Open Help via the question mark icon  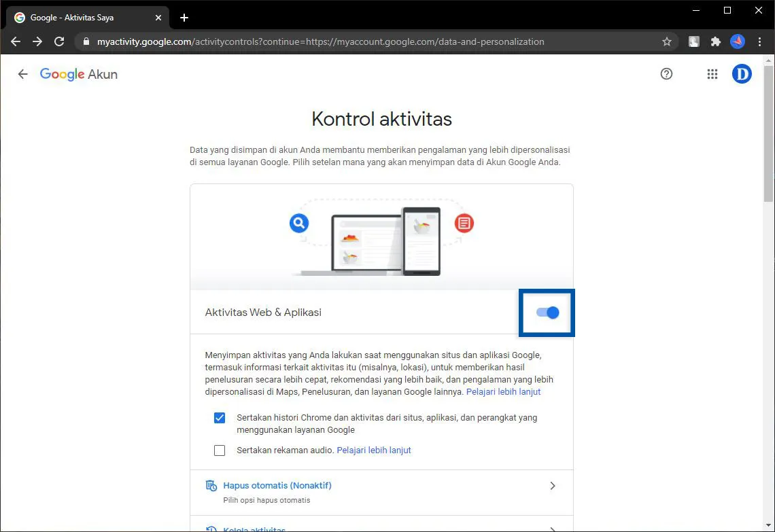(x=666, y=74)
